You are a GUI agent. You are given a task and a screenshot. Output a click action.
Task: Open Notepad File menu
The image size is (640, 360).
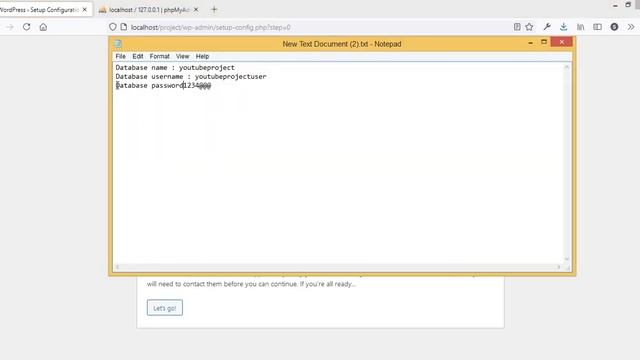click(x=120, y=56)
